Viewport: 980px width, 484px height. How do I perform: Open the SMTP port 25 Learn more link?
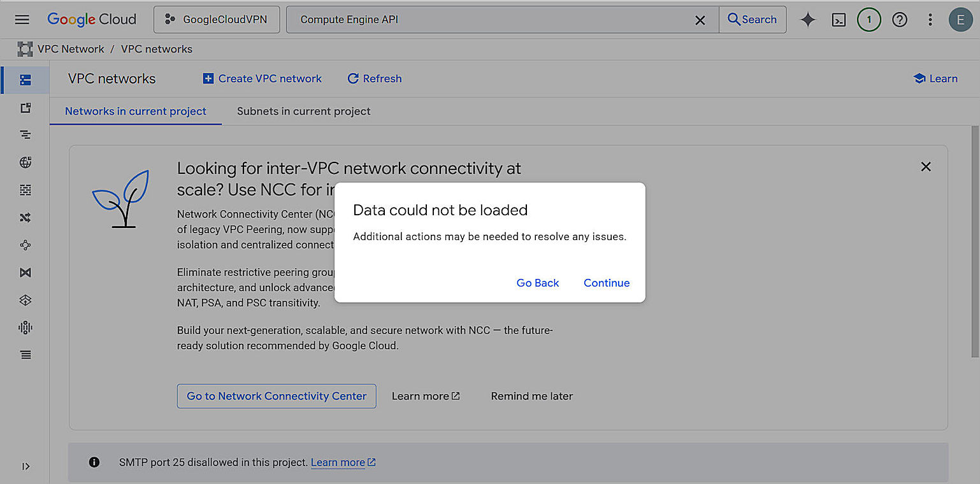click(338, 462)
